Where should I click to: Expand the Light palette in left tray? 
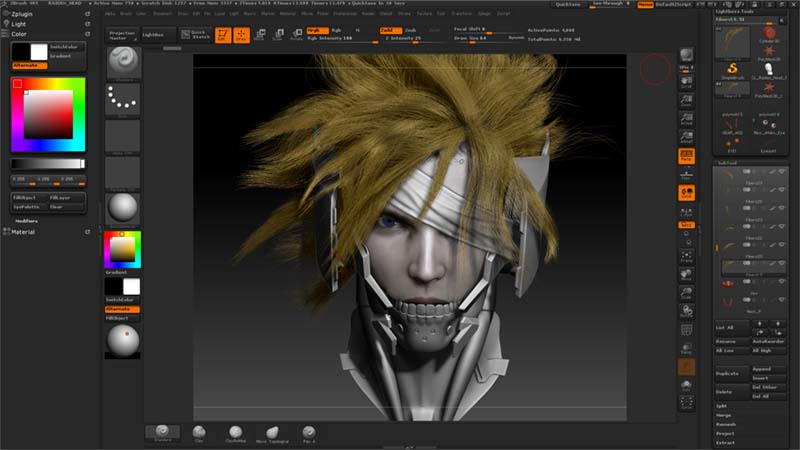pos(18,24)
